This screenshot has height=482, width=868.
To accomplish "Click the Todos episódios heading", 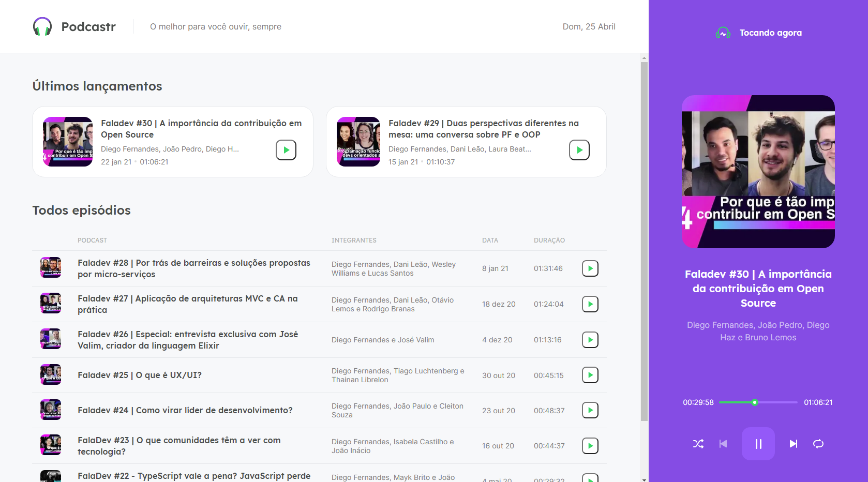I will [82, 210].
